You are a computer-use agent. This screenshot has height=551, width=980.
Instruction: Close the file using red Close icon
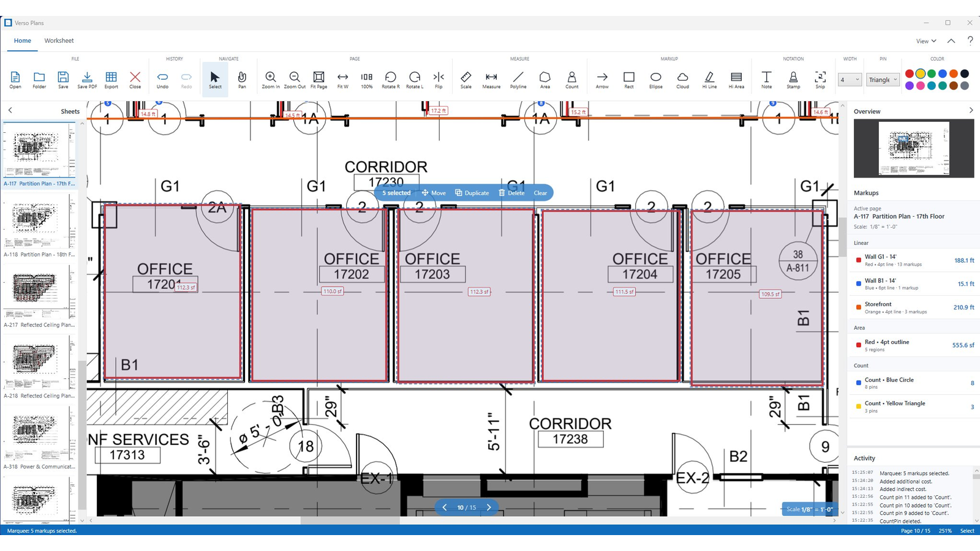click(x=135, y=80)
